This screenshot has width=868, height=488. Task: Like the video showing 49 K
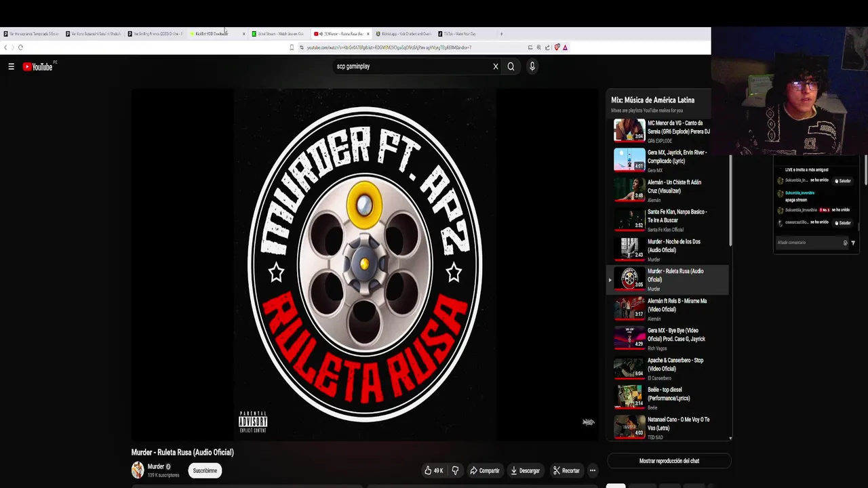click(434, 470)
